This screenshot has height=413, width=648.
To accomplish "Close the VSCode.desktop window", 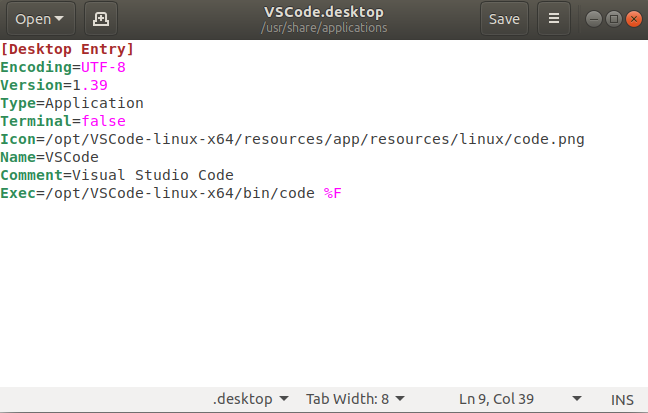I will [x=634, y=19].
